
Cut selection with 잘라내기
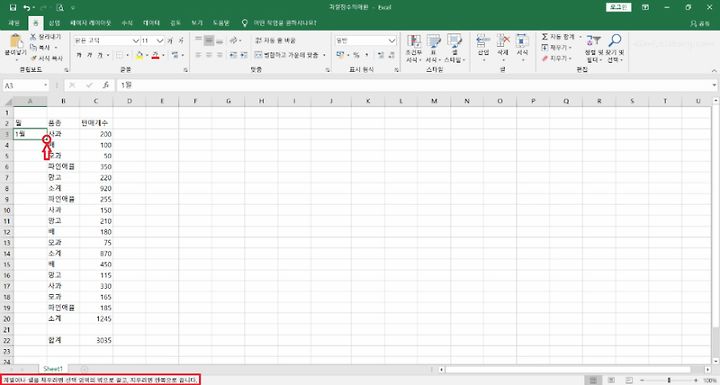(x=45, y=37)
